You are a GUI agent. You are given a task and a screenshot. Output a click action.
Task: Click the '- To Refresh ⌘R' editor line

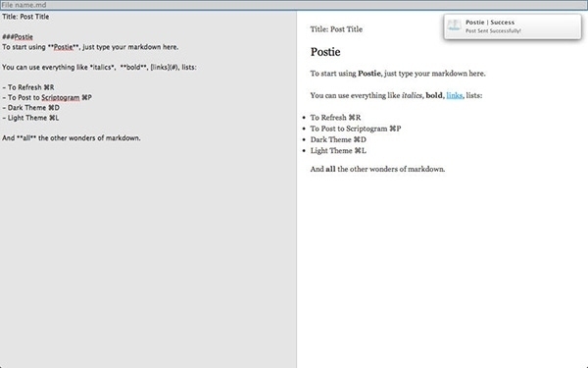(x=28, y=87)
